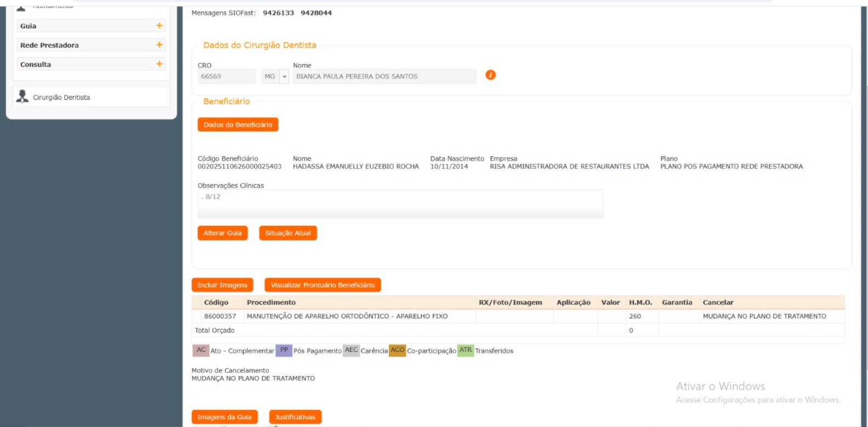Click SIOFast message 9428044
The height and width of the screenshot is (427, 868).
click(x=316, y=13)
